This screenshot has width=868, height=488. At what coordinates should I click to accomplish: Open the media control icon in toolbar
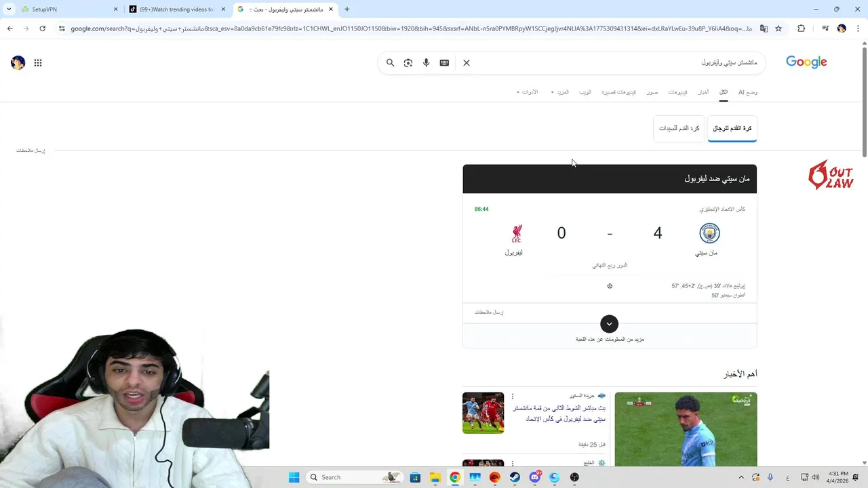[825, 28]
